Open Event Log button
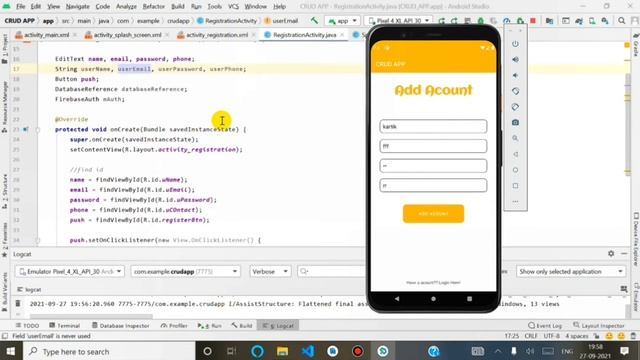The width and height of the screenshot is (640, 360). click(545, 326)
